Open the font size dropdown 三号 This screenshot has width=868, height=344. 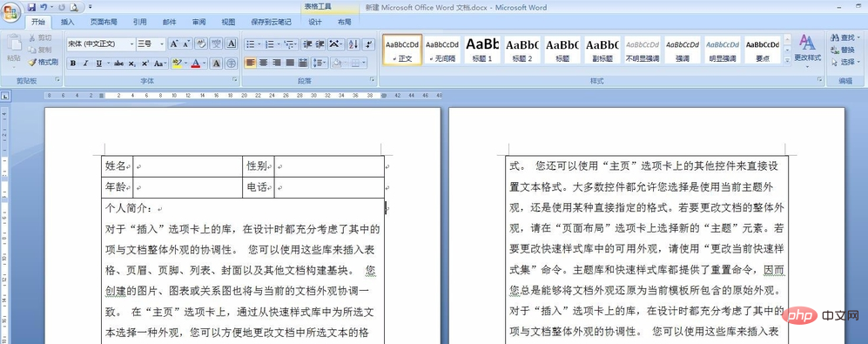[x=162, y=44]
